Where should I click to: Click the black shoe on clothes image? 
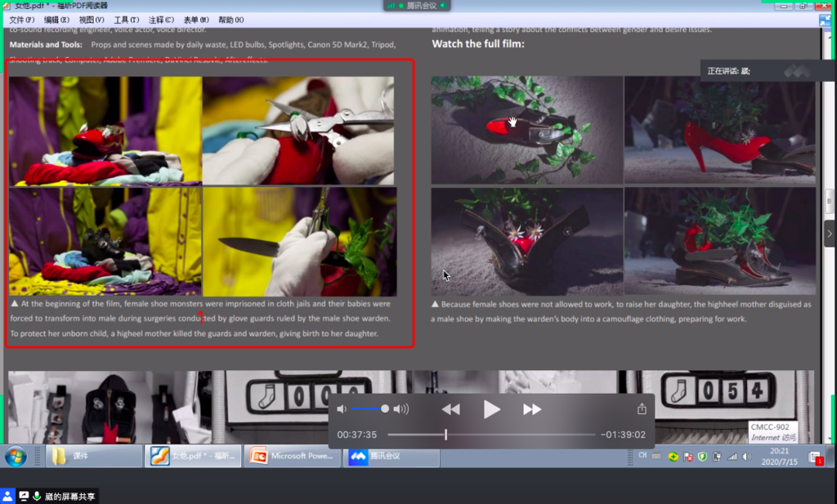coord(105,241)
